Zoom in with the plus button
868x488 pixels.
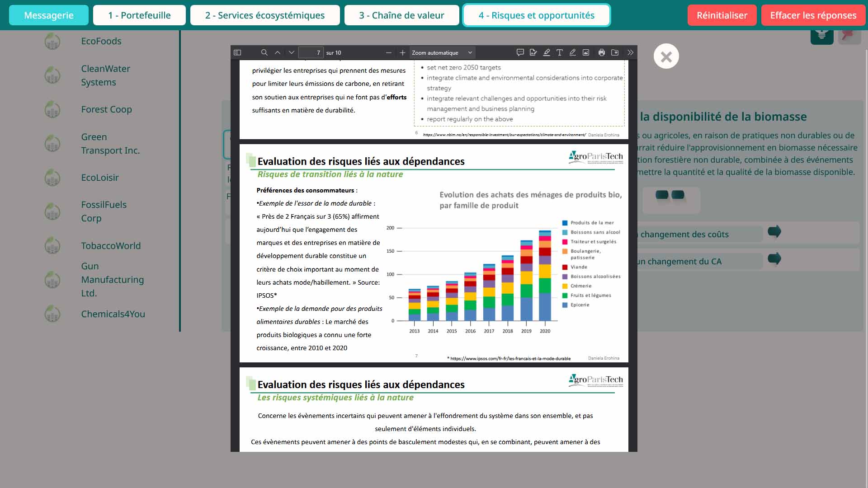coord(402,53)
